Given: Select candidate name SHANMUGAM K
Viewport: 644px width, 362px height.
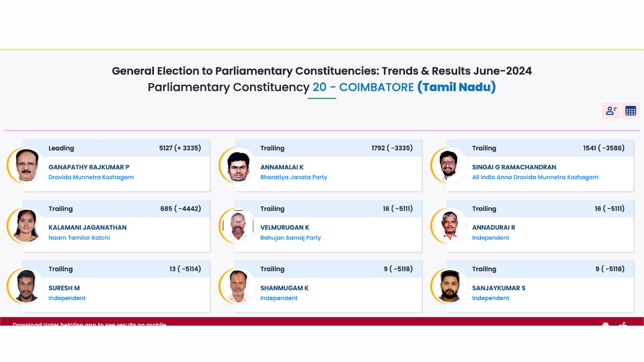Looking at the screenshot, I should tap(284, 289).
